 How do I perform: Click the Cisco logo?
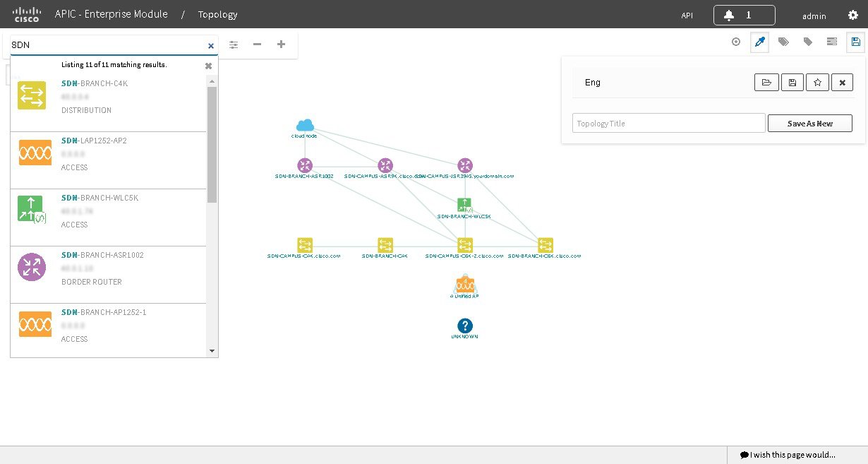click(27, 14)
